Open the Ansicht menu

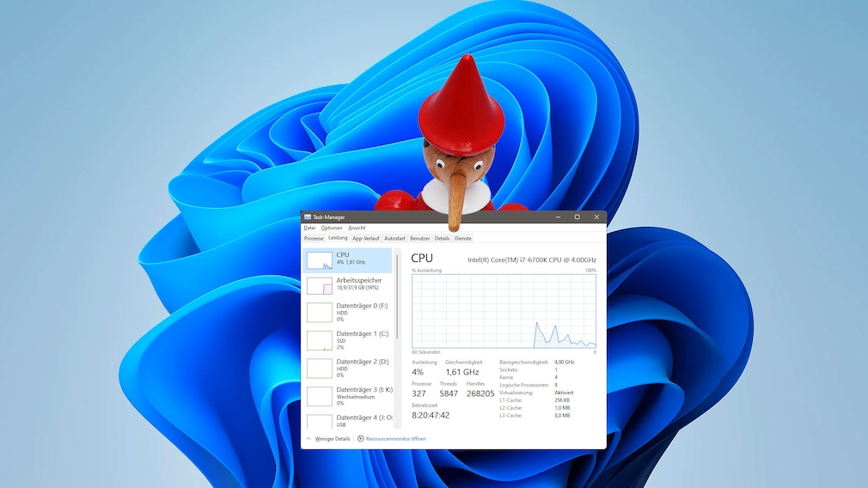click(x=357, y=228)
